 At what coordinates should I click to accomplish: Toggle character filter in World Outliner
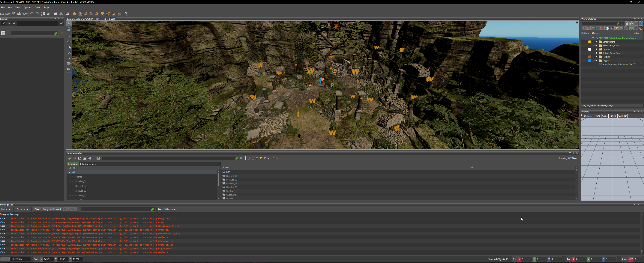coord(584,28)
